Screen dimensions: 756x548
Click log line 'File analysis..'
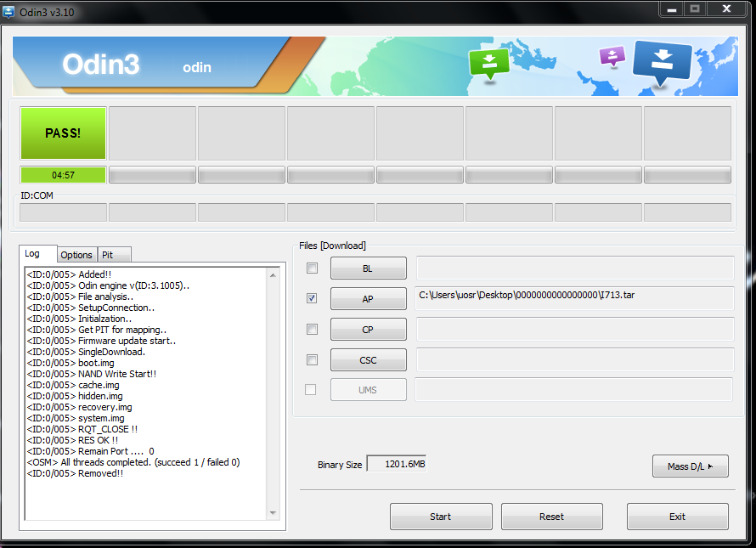pyautogui.click(x=80, y=297)
